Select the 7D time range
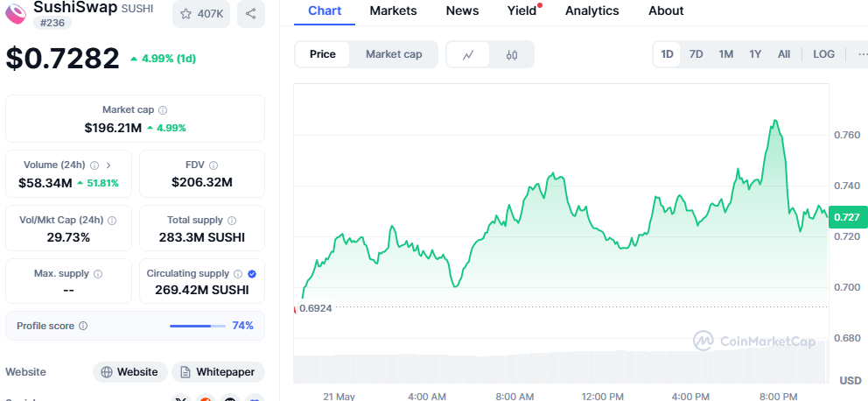This screenshot has height=401, width=868. [x=696, y=54]
